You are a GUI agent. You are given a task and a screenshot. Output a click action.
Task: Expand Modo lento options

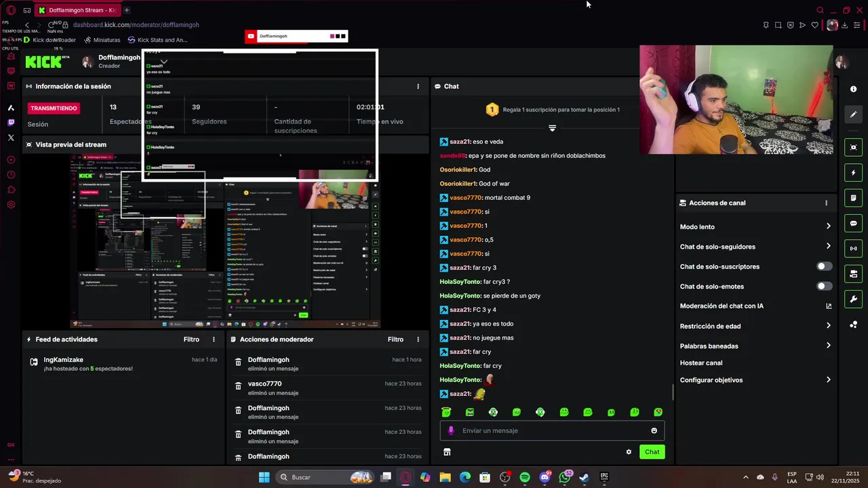coord(828,226)
